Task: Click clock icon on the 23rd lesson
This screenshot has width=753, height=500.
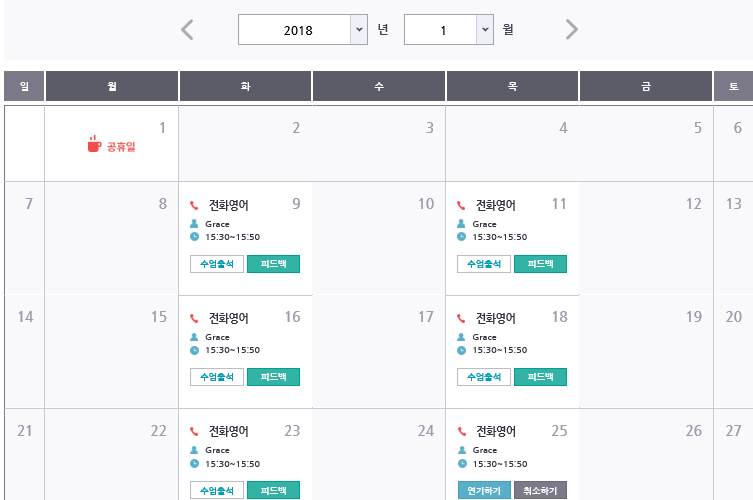Action: click(194, 464)
